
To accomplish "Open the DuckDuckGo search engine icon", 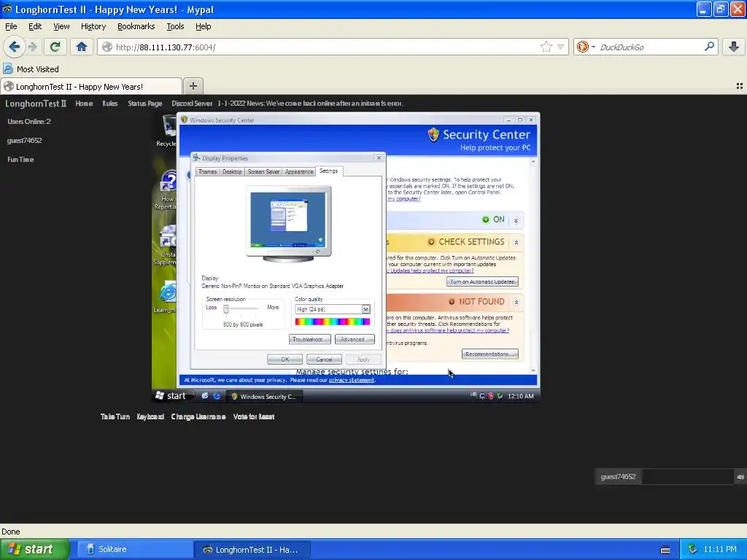I will tap(582, 47).
